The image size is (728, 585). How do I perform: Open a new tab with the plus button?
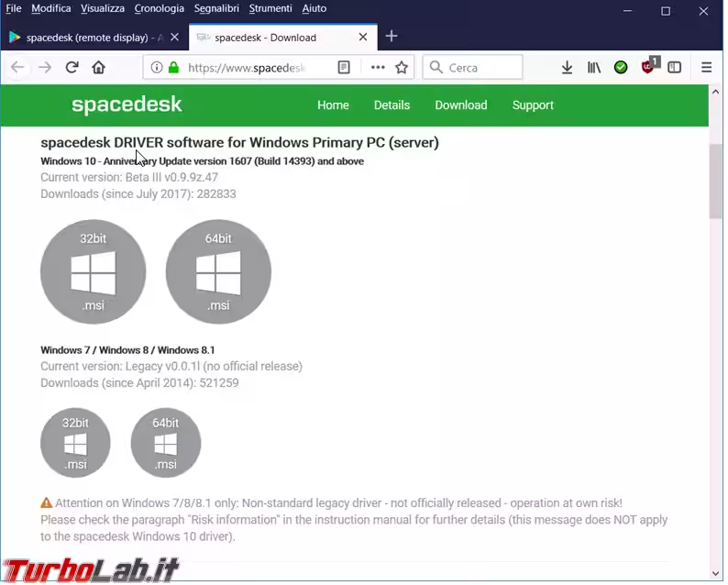click(392, 36)
